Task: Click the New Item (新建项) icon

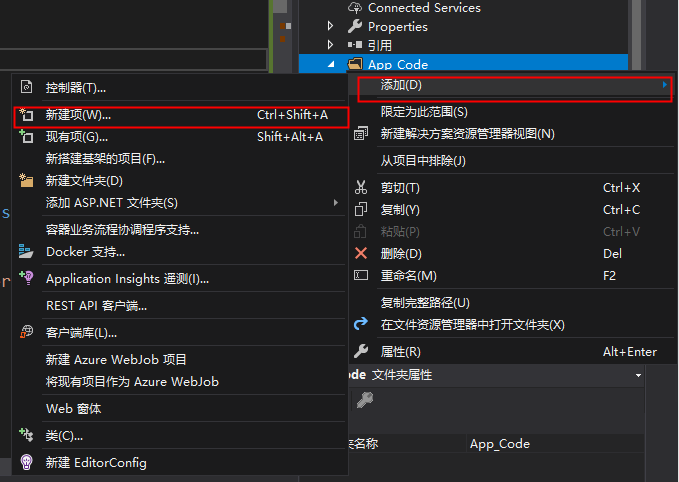Action: click(27, 115)
